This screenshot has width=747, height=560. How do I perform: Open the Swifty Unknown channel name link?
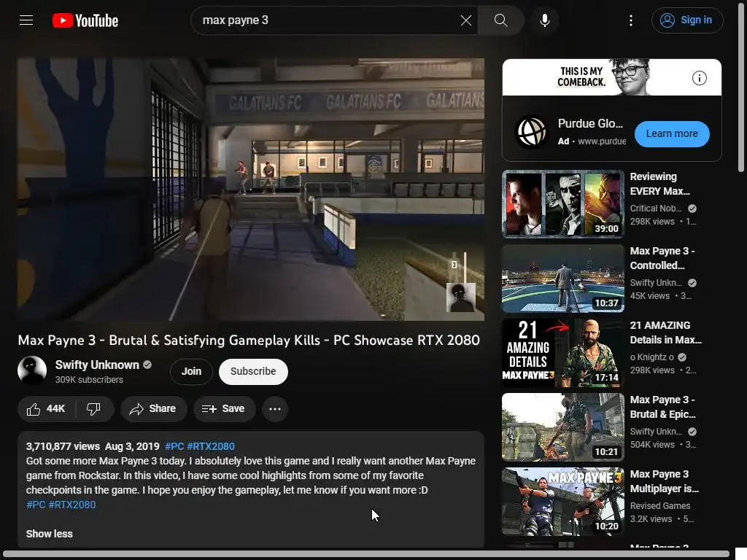(97, 365)
